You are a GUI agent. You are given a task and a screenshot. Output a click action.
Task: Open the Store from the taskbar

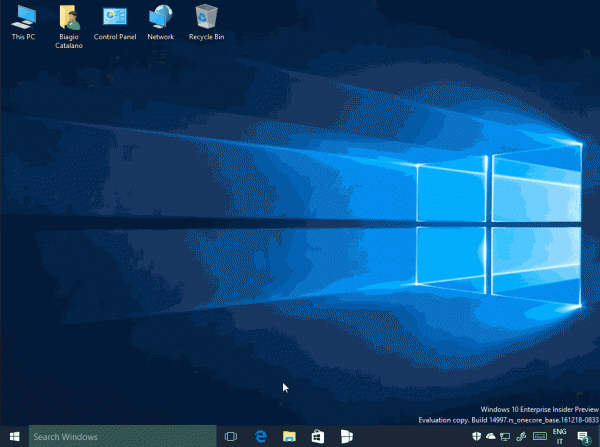[318, 436]
